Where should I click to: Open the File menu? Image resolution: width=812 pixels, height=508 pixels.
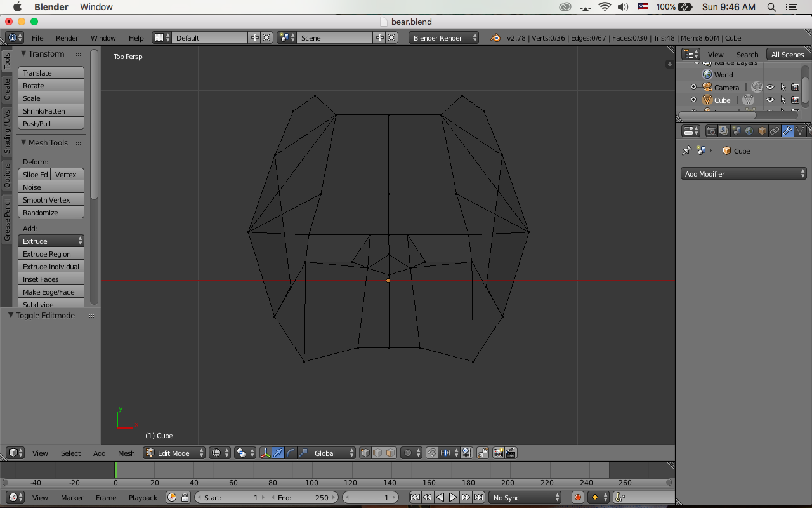tap(37, 38)
